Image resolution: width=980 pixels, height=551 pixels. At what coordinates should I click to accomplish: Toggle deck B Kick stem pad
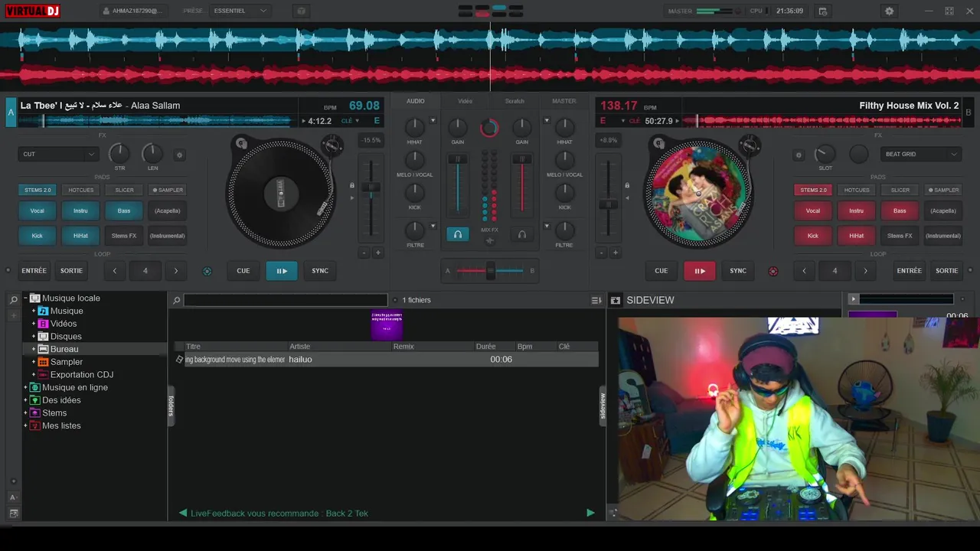point(813,236)
